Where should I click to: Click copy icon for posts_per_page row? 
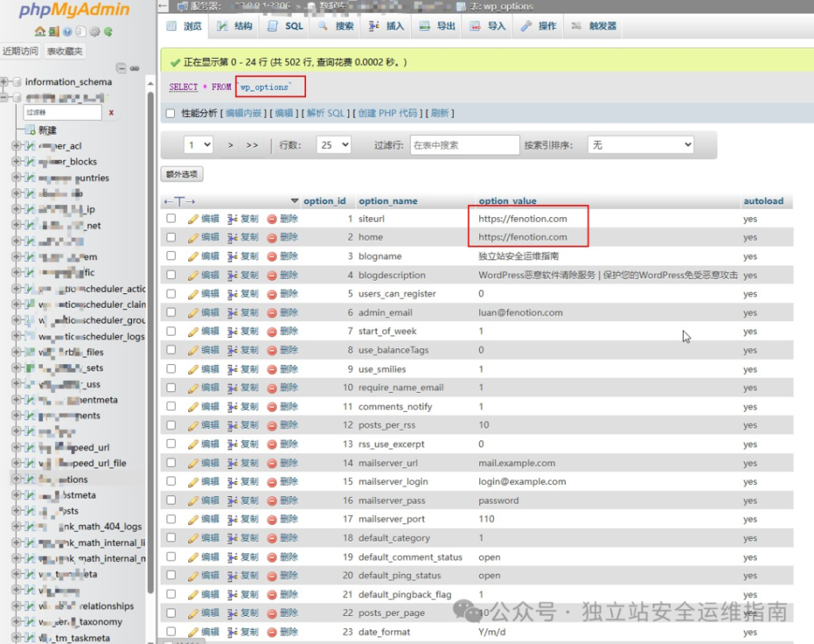(x=232, y=613)
